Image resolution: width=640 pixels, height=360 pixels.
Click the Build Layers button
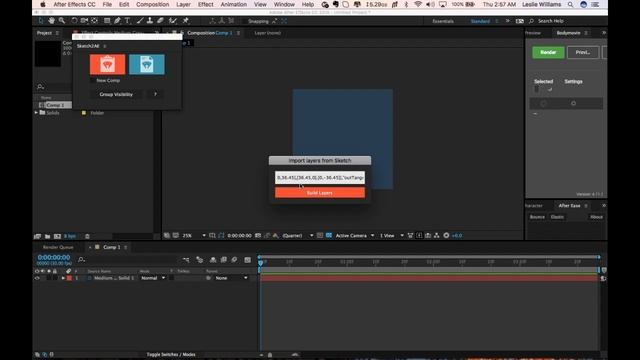[x=320, y=193]
